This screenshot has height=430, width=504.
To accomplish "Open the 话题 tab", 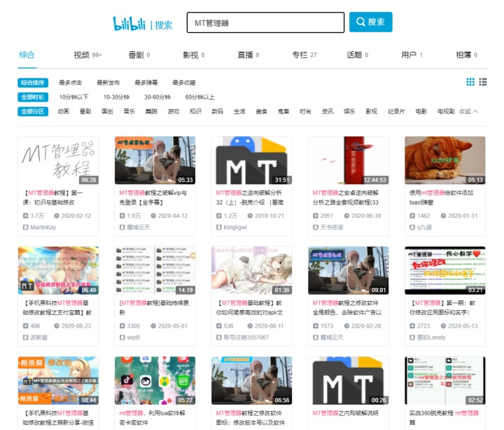I will pyautogui.click(x=357, y=55).
